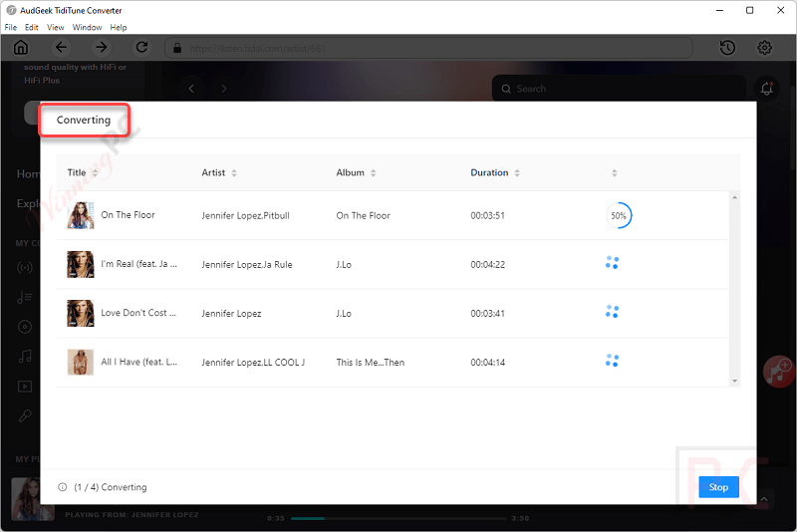Sort by the status column arrows

(614, 173)
